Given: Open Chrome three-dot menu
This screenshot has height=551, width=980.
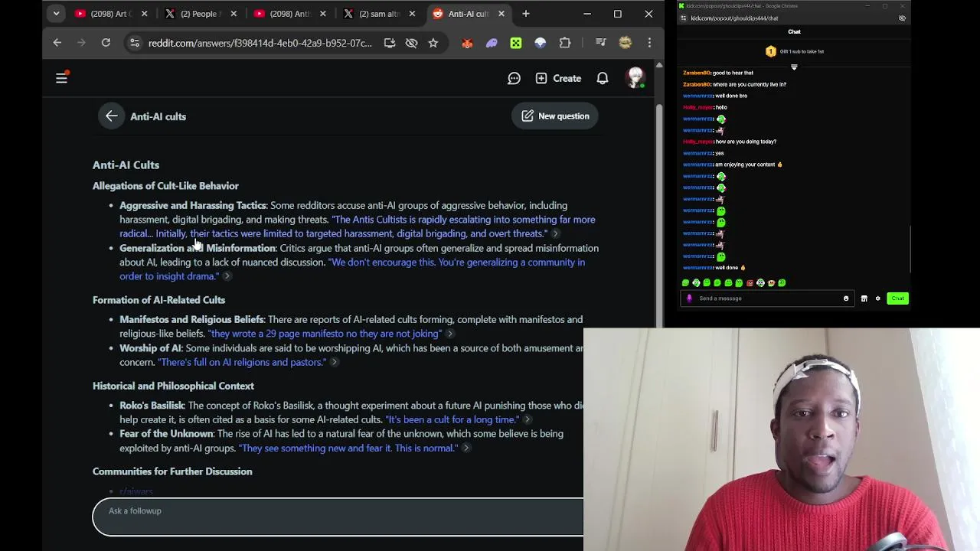Looking at the screenshot, I should pos(649,43).
